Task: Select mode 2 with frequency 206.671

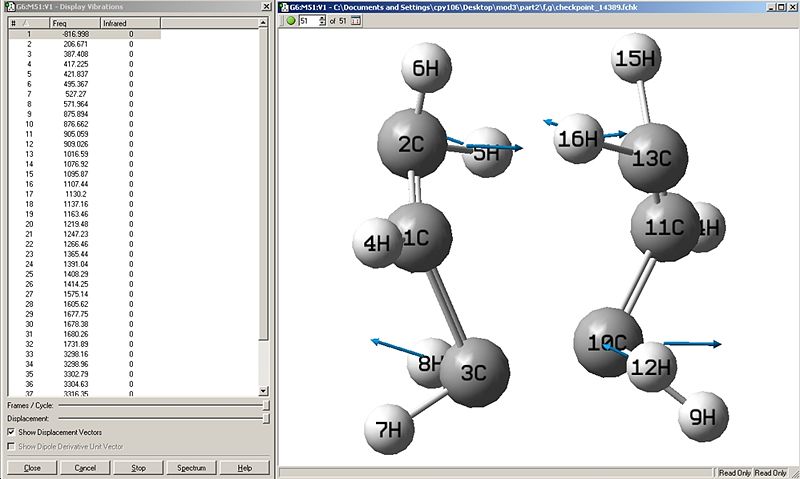Action: tap(85, 44)
